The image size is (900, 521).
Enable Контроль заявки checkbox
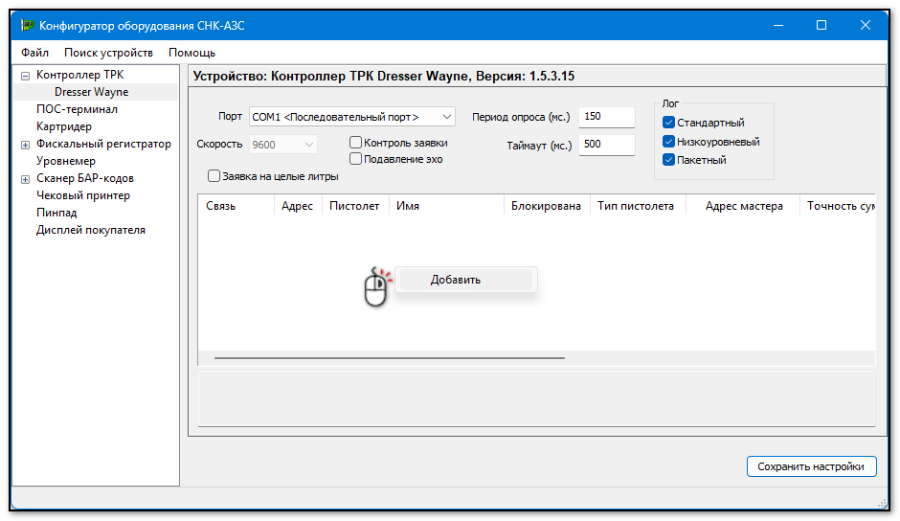tap(355, 143)
